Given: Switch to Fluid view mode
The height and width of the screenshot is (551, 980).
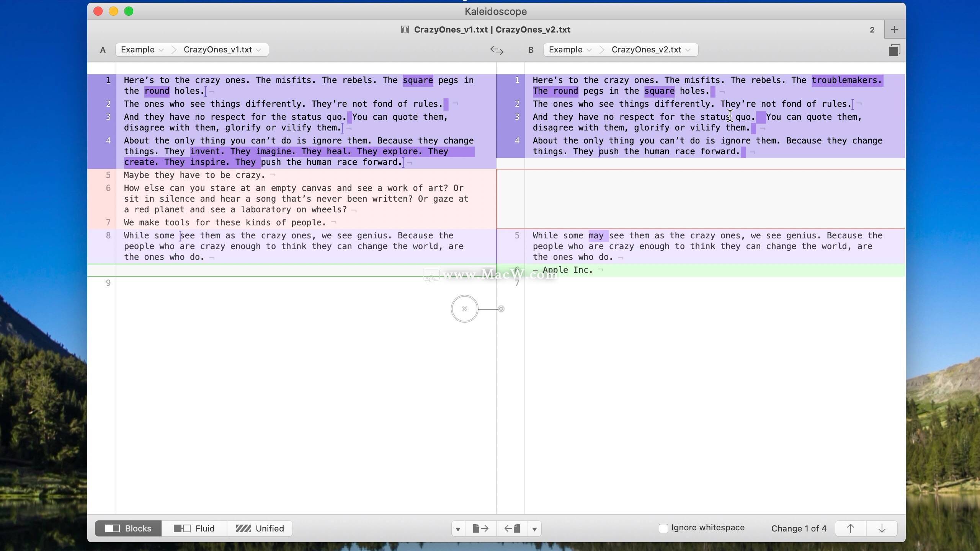Looking at the screenshot, I should [x=194, y=528].
